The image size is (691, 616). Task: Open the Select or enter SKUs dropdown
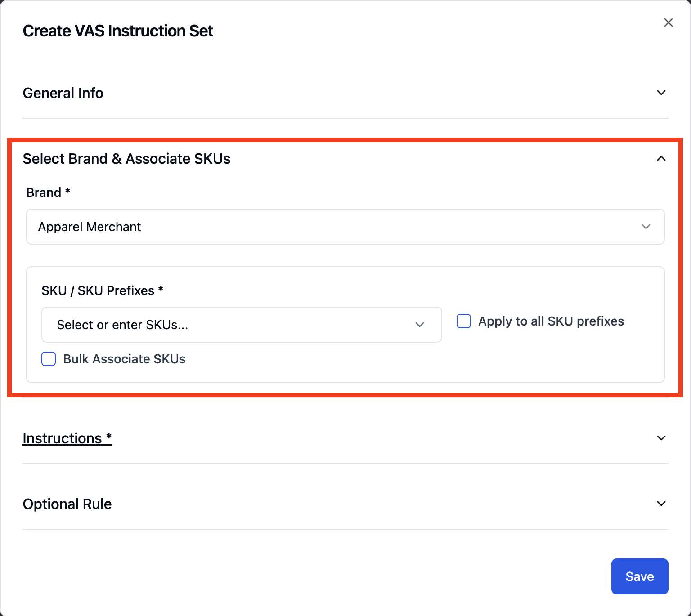click(242, 325)
